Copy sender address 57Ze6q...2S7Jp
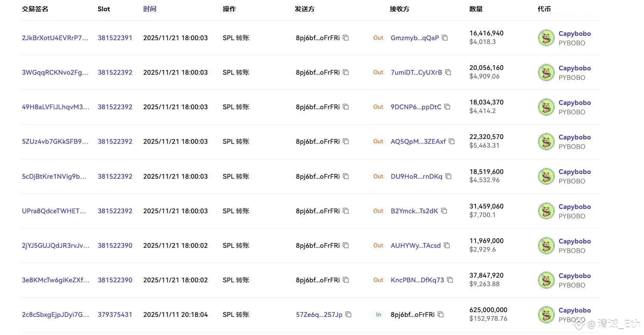This screenshot has width=644, height=335. (348, 314)
